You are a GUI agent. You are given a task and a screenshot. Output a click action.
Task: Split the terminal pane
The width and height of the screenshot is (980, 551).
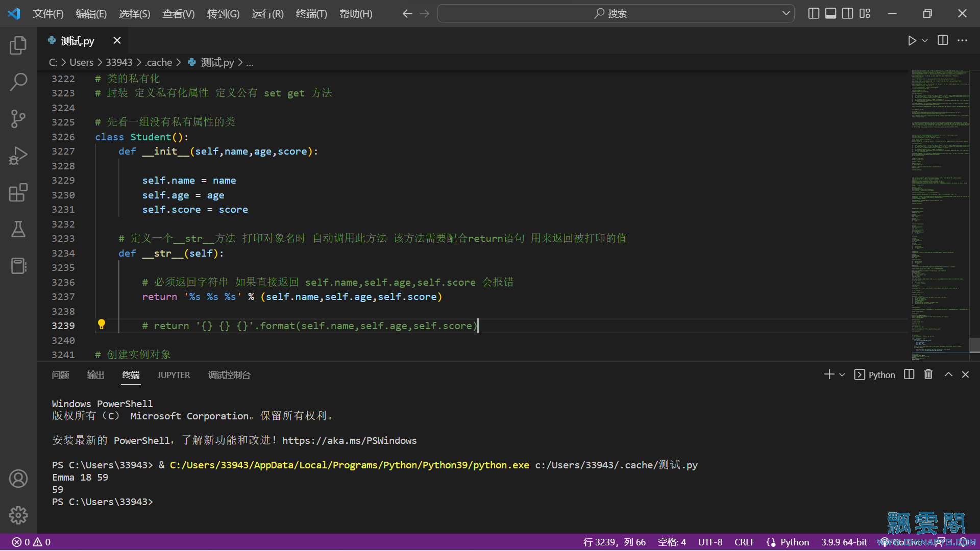(x=909, y=374)
